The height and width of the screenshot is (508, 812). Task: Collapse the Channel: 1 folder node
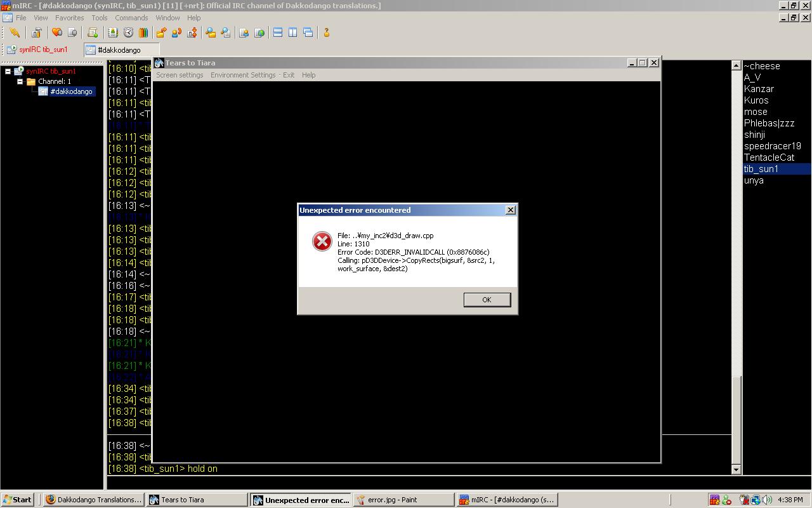point(20,81)
